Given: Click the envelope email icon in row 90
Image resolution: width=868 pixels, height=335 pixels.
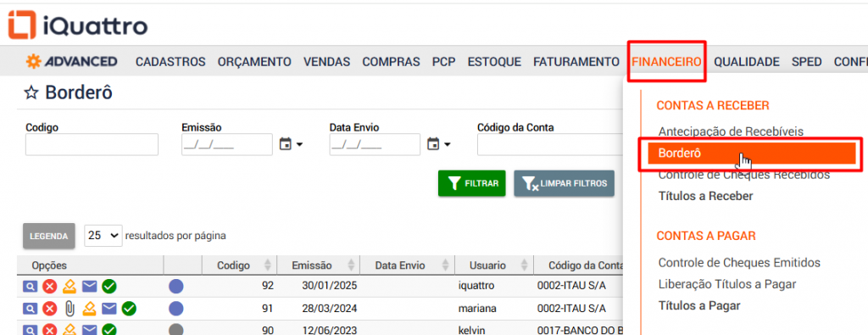Looking at the screenshot, I should pos(90,330).
